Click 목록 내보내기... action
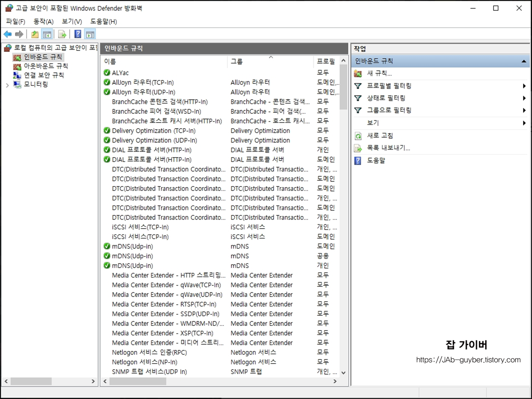The height and width of the screenshot is (399, 532). coord(388,148)
